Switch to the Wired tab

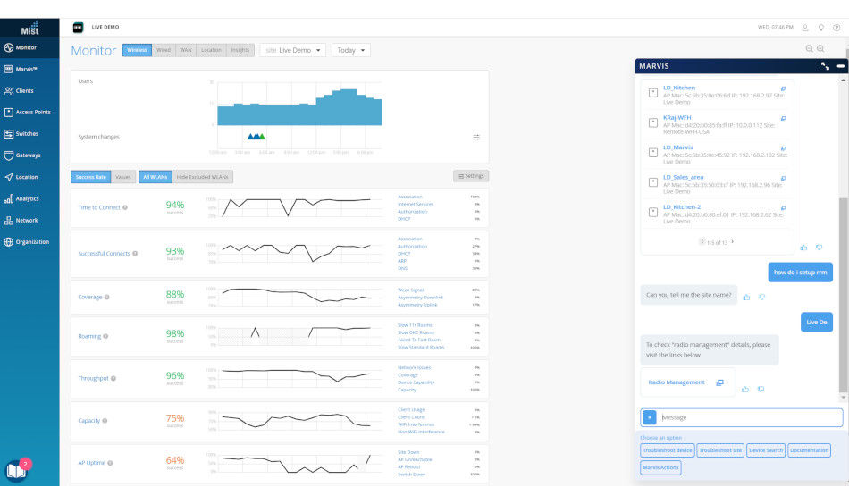(x=164, y=50)
